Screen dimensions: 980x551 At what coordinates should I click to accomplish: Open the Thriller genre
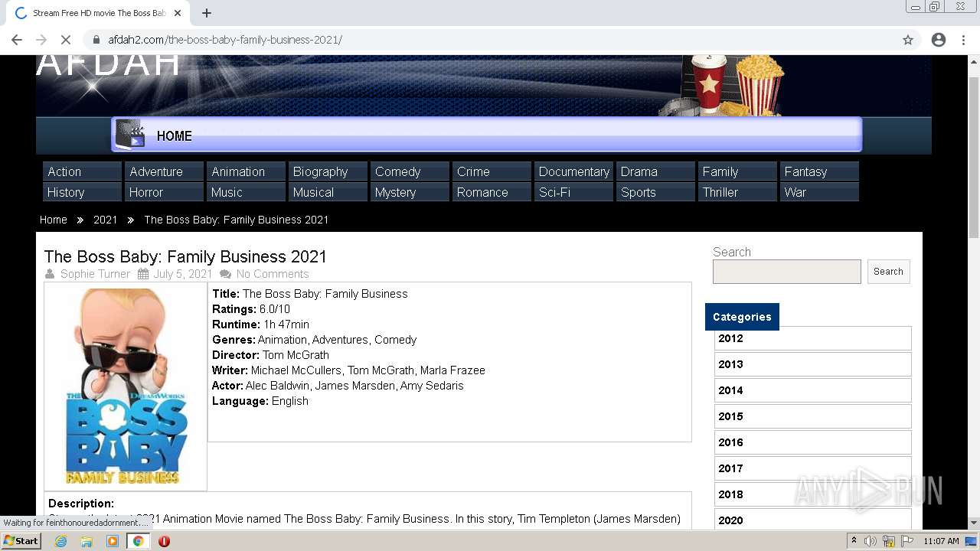[x=737, y=192]
